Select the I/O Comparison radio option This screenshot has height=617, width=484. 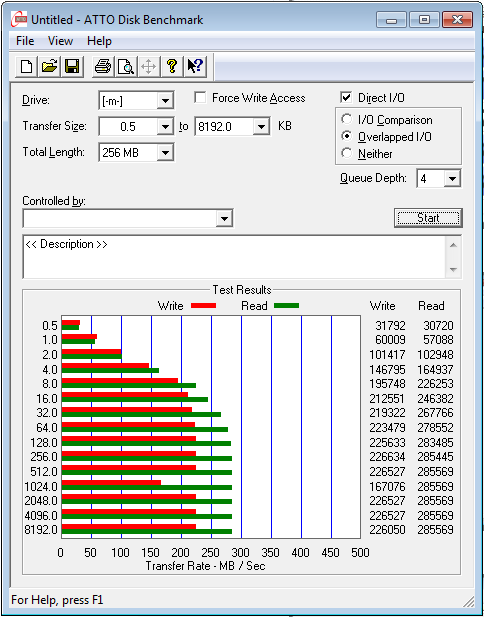coord(347,119)
